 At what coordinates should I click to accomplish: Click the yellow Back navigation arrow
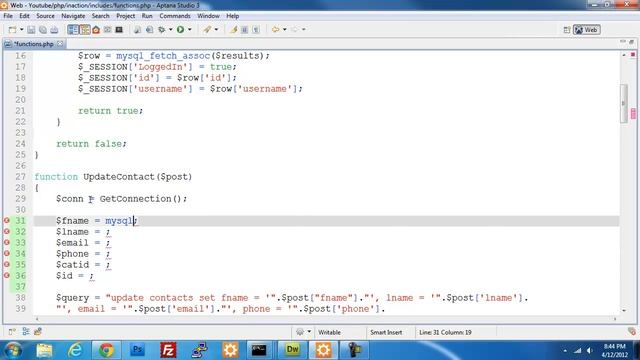pos(276,30)
